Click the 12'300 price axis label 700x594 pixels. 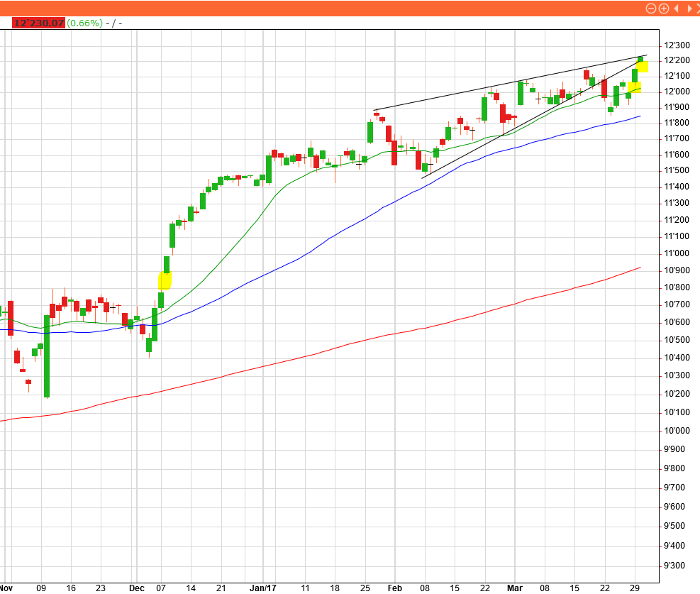coord(677,45)
